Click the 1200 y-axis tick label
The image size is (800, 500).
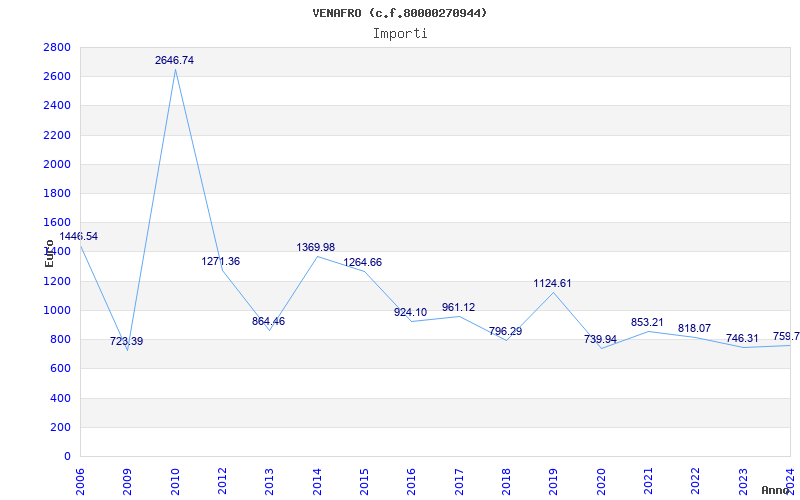pos(57,281)
